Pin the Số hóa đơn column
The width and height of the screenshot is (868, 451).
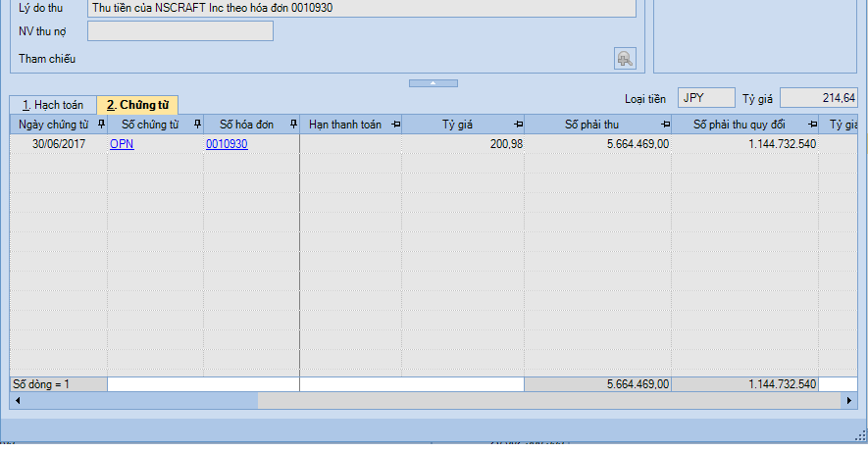294,125
